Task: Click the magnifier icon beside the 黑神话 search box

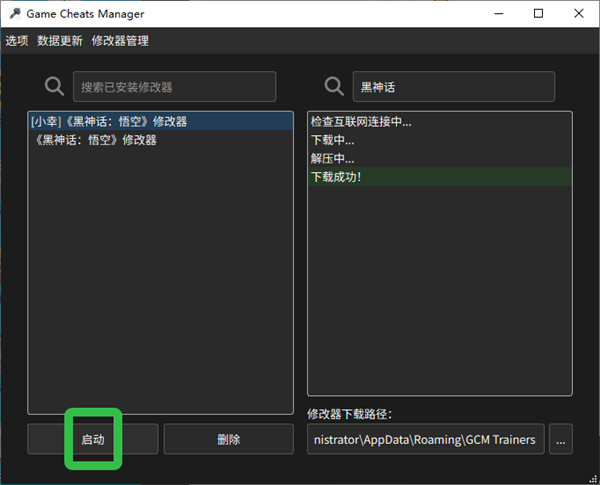Action: click(x=334, y=87)
